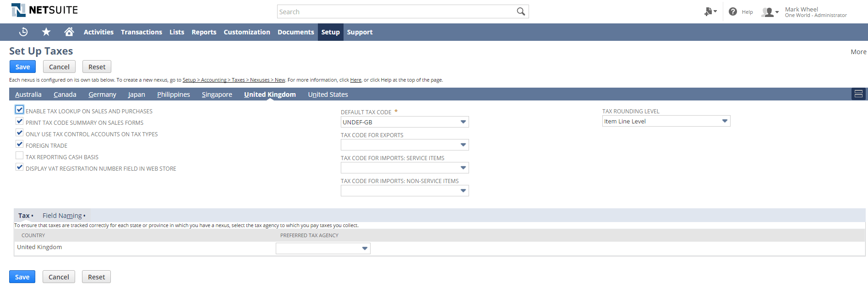This screenshot has height=295, width=868.
Task: Open the Recent Records clock icon
Action: [x=23, y=32]
